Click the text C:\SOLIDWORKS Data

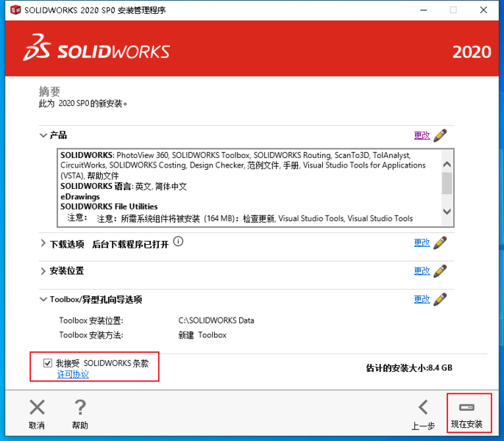pos(216,320)
